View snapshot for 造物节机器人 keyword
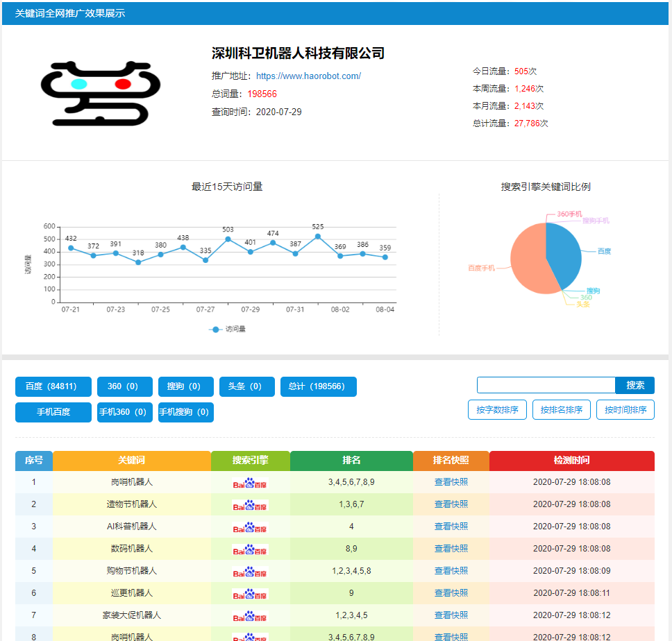 point(450,504)
